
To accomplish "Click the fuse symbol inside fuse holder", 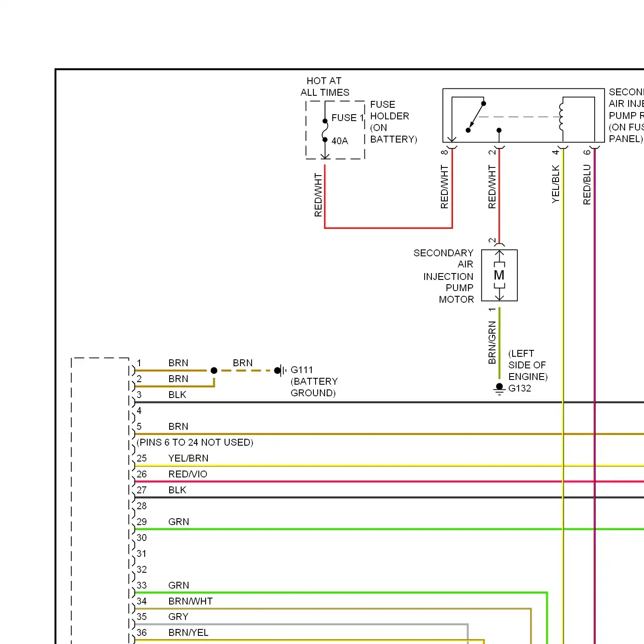I will pyautogui.click(x=325, y=130).
